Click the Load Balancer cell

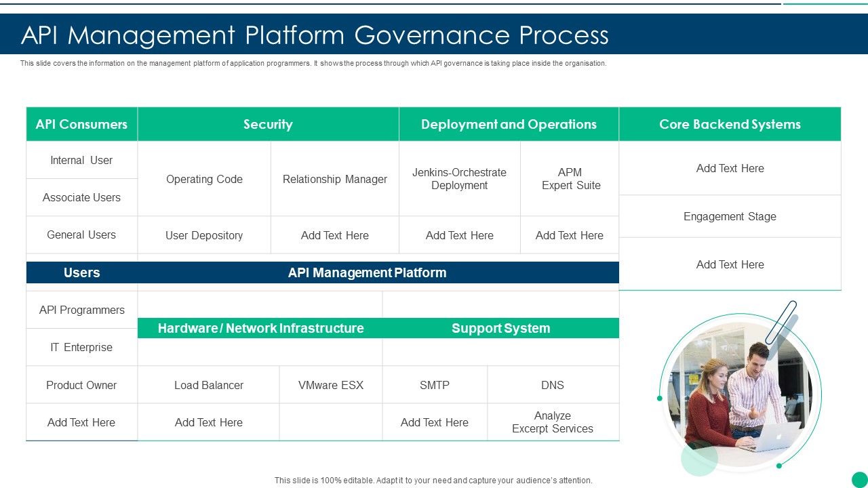pos(208,385)
